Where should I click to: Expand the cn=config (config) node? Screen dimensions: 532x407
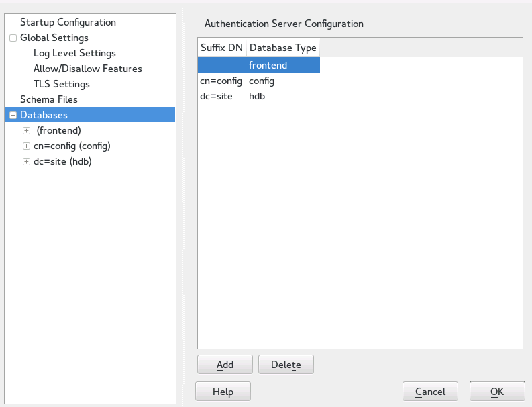pyautogui.click(x=27, y=146)
